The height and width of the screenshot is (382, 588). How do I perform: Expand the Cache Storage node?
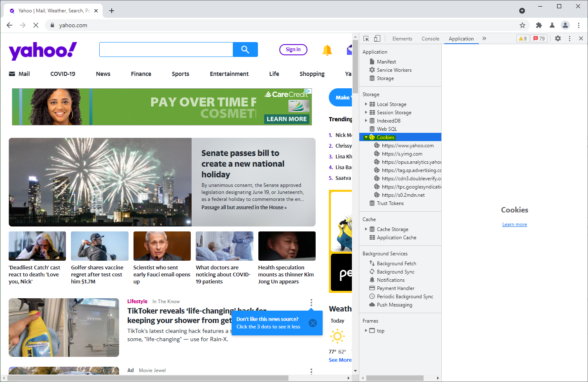366,229
